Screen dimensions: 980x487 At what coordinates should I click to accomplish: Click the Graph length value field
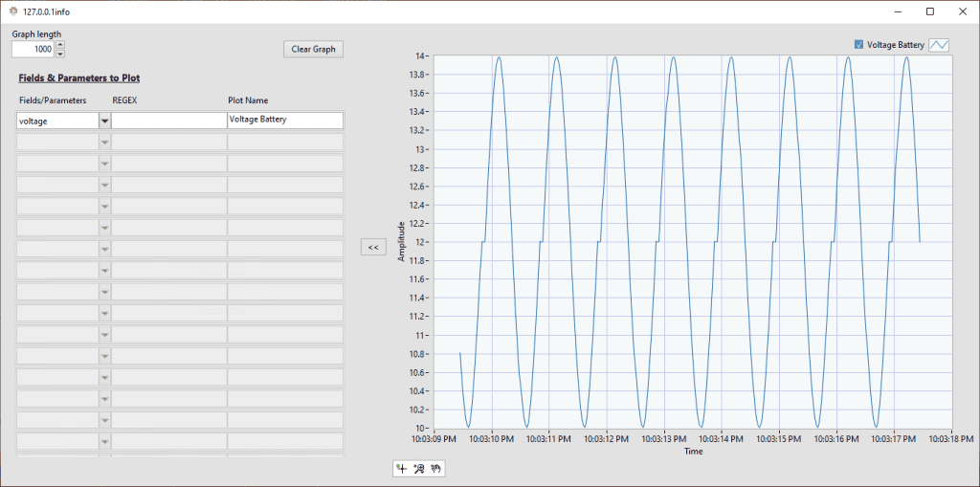(x=33, y=49)
